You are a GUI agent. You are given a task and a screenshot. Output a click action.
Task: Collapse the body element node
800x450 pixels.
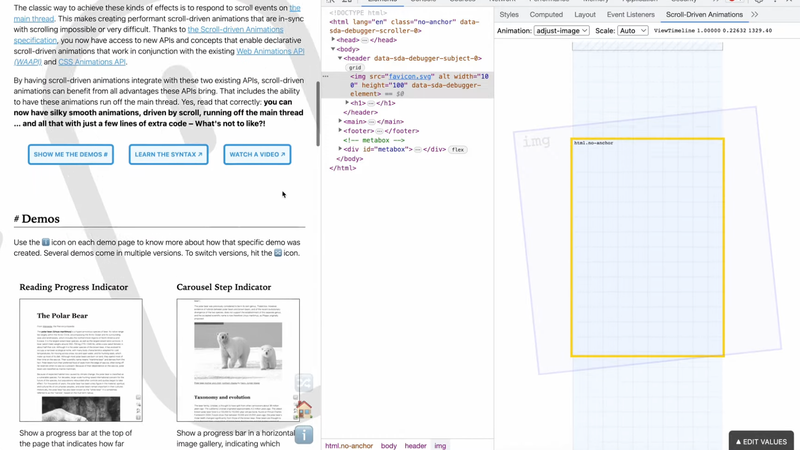[x=333, y=49]
